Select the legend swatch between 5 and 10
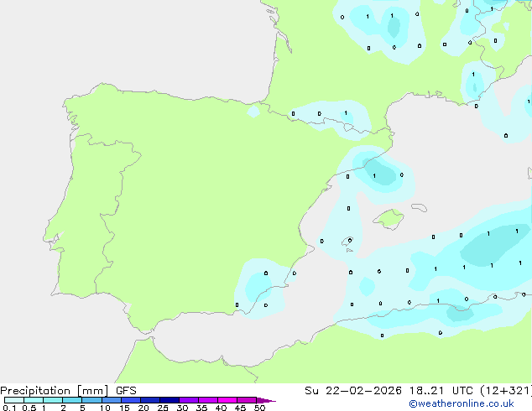Image resolution: width=532 pixels, height=411 pixels. pos(91,400)
